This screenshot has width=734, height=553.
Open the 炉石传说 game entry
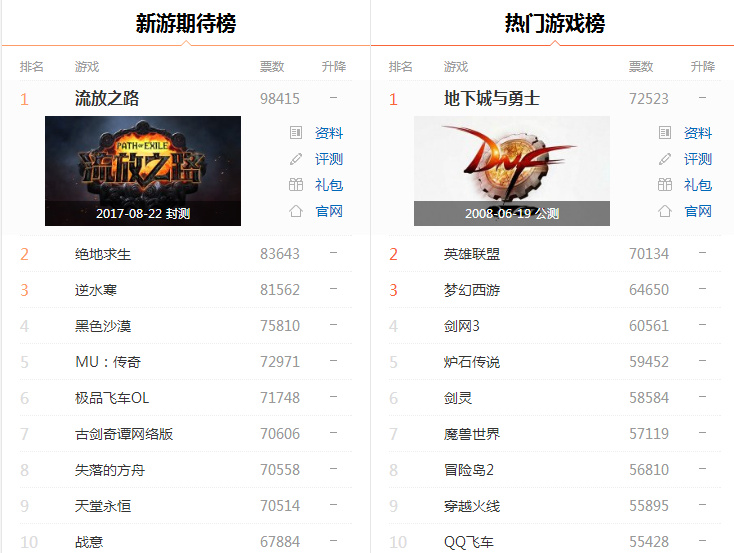tap(472, 362)
